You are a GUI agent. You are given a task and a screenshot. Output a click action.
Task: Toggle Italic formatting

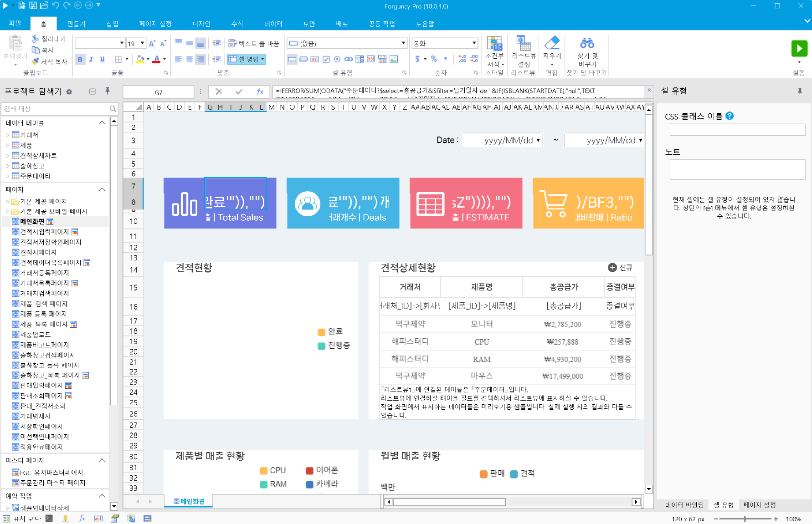pos(91,59)
